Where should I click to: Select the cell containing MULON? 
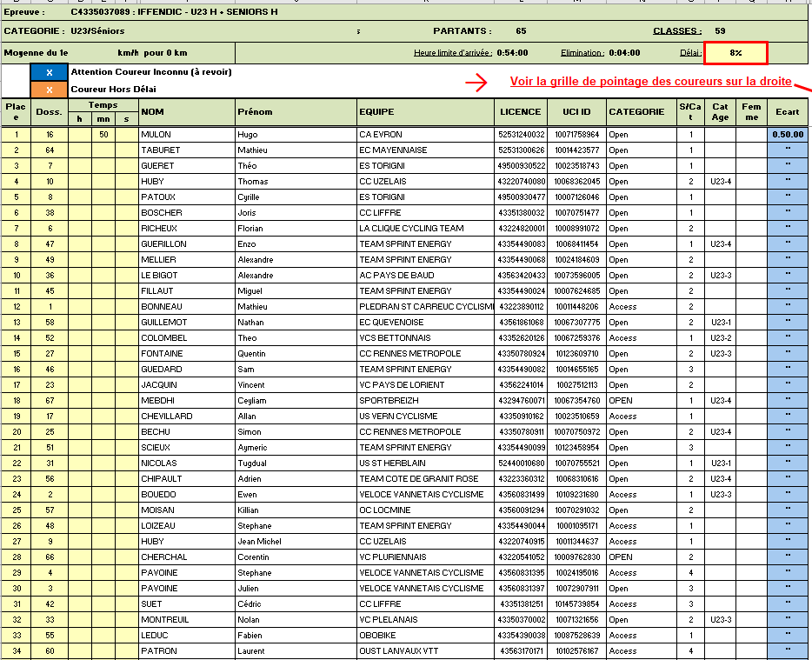[186, 135]
